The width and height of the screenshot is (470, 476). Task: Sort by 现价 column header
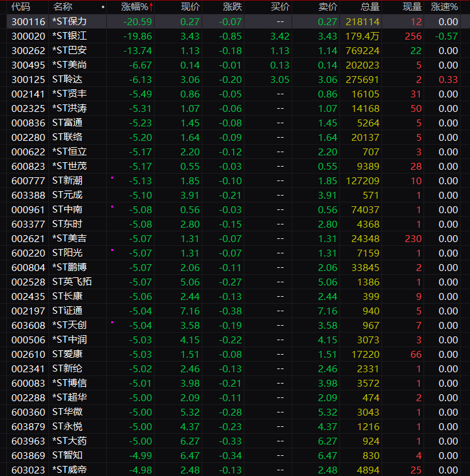[190, 7]
